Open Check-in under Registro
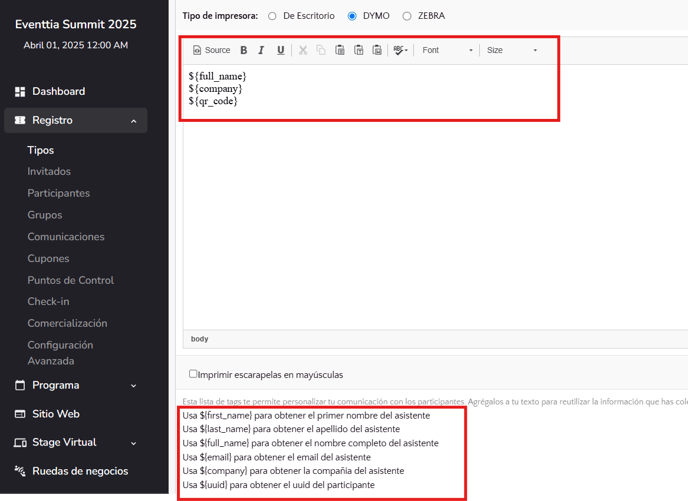Viewport: 688px width, 501px height. pos(48,302)
